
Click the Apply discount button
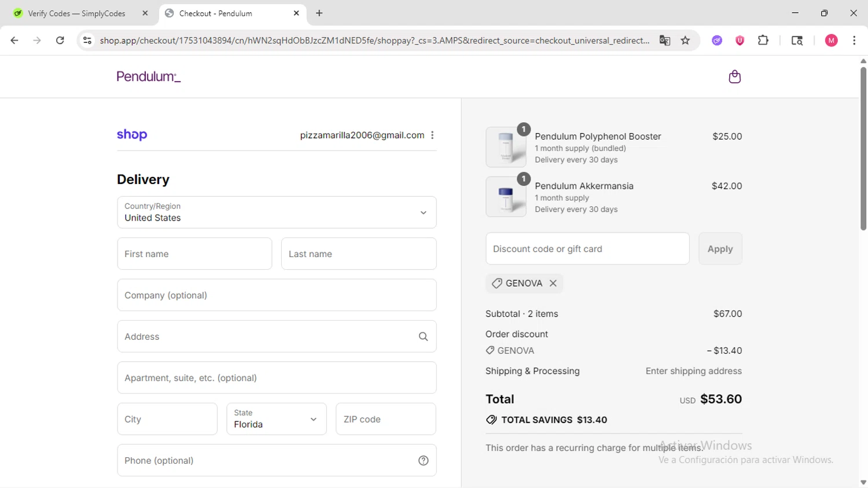(720, 249)
